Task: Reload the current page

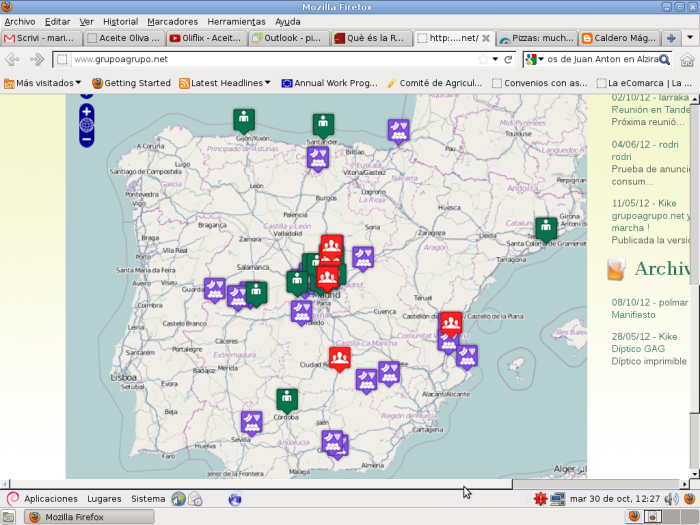Action: tap(508, 59)
